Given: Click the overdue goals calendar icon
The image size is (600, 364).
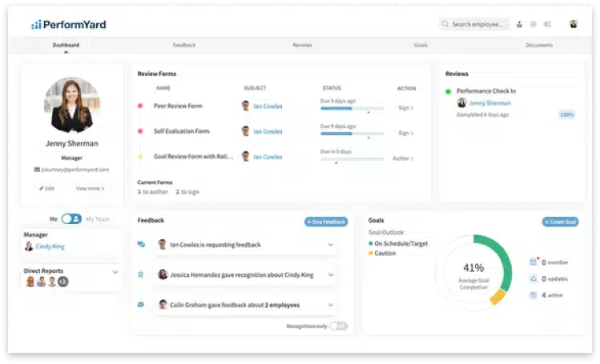Looking at the screenshot, I should coord(534,262).
